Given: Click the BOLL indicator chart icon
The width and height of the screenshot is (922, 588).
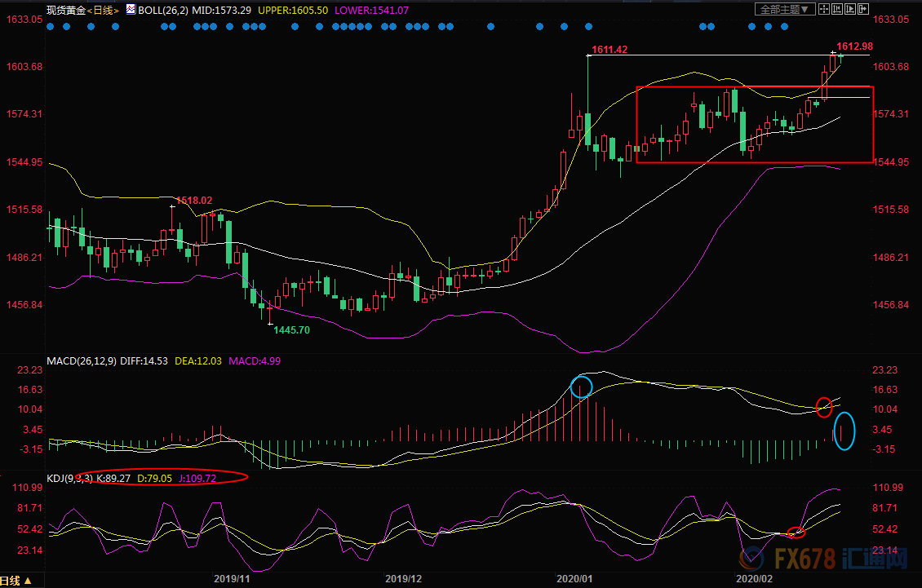Looking at the screenshot, I should point(131,10).
